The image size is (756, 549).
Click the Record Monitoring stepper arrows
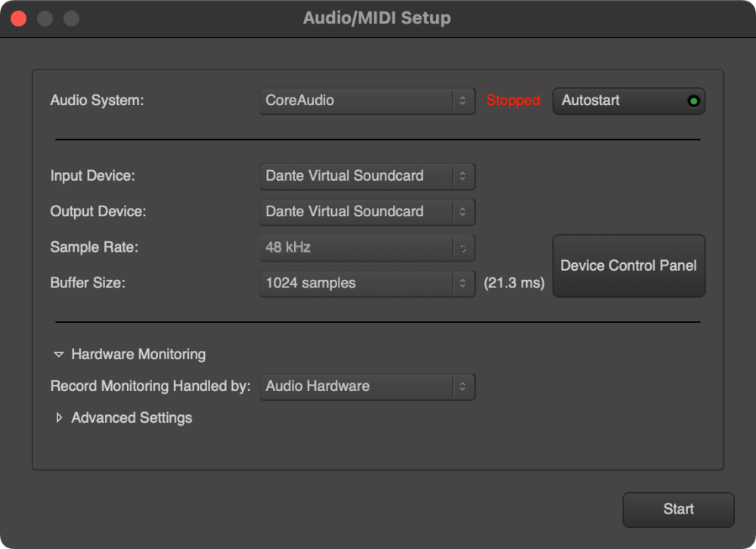coord(464,386)
